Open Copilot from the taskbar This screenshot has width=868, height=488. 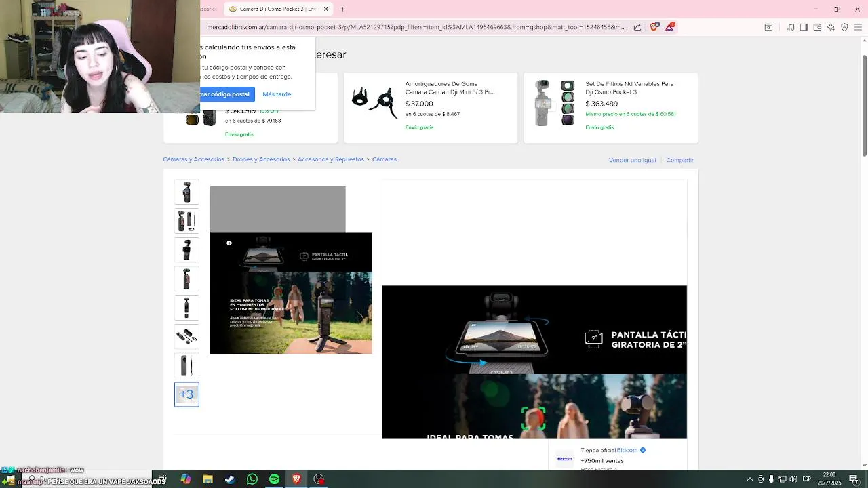(185, 479)
